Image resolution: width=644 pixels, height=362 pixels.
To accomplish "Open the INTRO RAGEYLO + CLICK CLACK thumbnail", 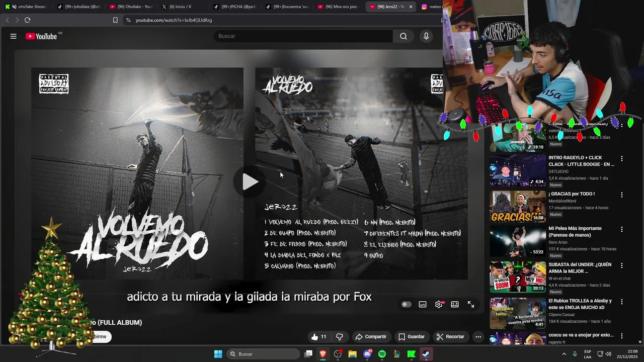I will coord(518,171).
